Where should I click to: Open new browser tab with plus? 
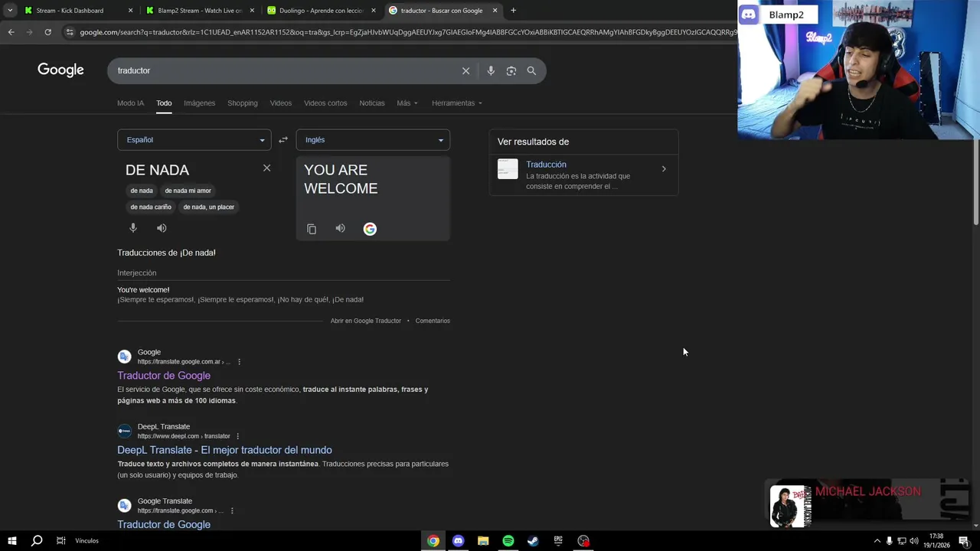513,11
